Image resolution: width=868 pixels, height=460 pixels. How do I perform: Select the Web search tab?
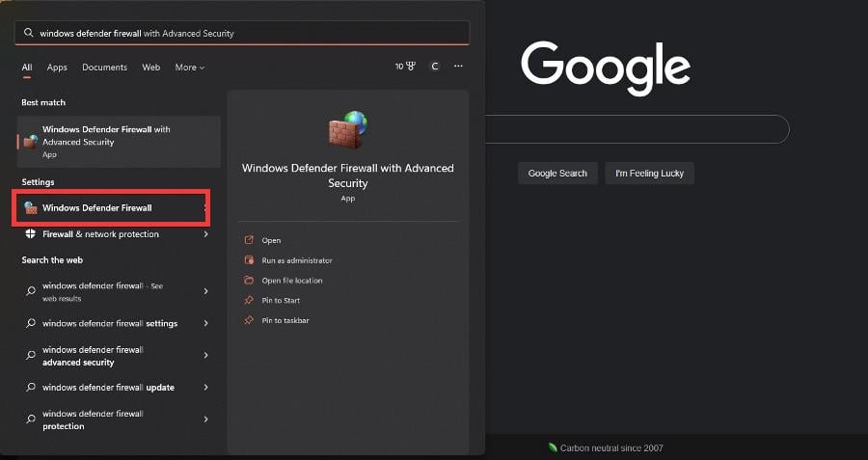pos(150,67)
